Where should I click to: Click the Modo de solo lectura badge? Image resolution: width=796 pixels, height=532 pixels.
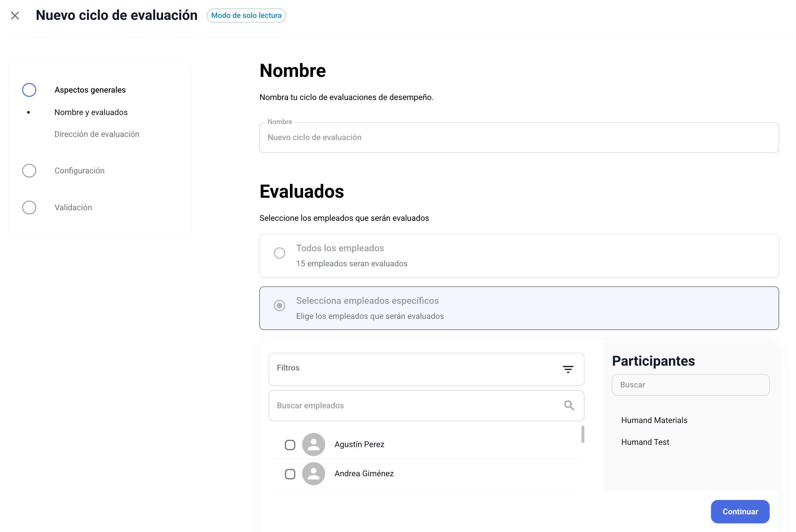click(246, 16)
